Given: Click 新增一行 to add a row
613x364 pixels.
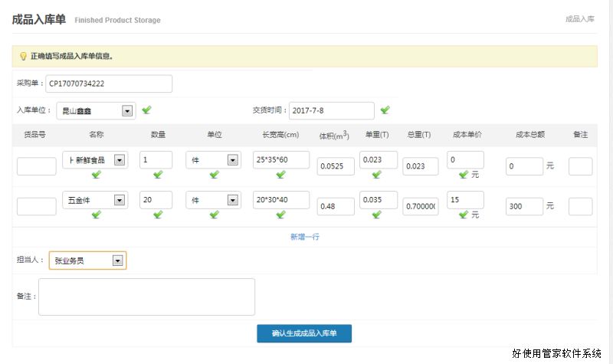Looking at the screenshot, I should pyautogui.click(x=305, y=237).
